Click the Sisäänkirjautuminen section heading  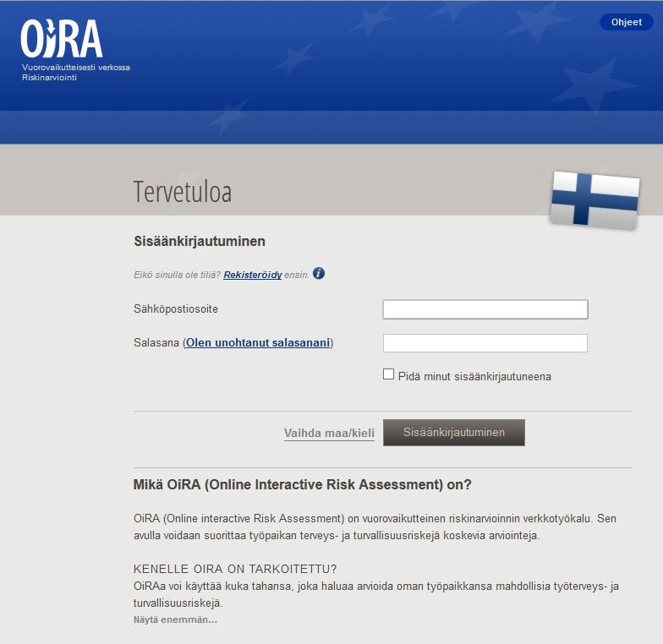pyautogui.click(x=200, y=242)
